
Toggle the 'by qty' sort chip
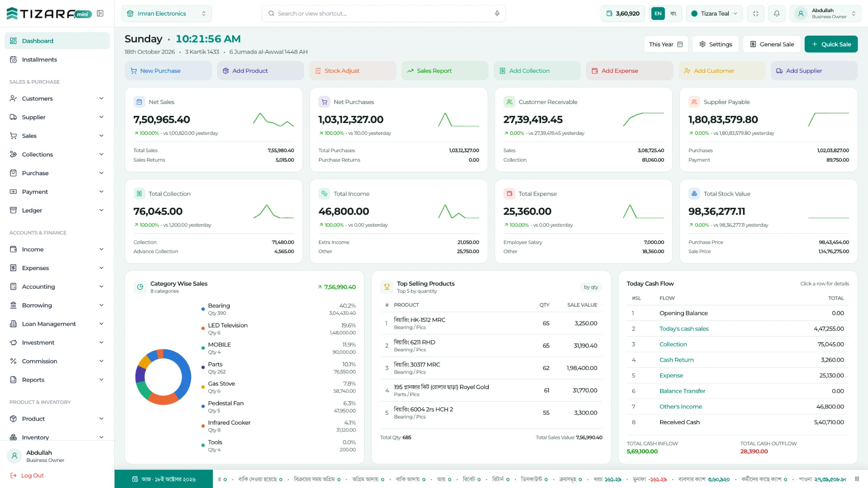(x=591, y=287)
